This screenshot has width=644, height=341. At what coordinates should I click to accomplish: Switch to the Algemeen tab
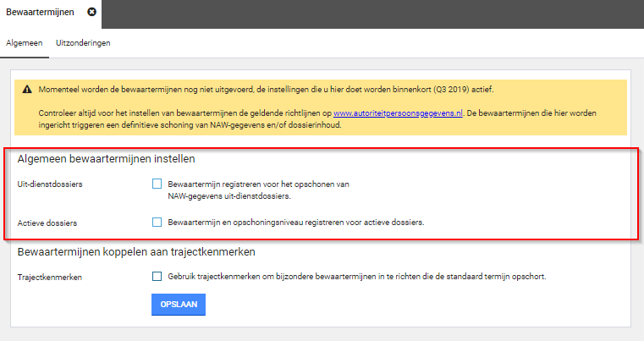click(x=24, y=42)
